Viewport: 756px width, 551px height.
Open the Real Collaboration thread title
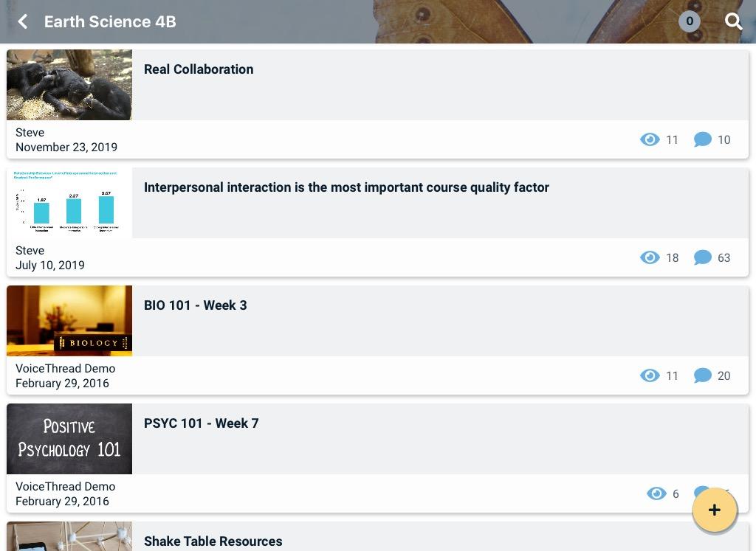[x=199, y=69]
